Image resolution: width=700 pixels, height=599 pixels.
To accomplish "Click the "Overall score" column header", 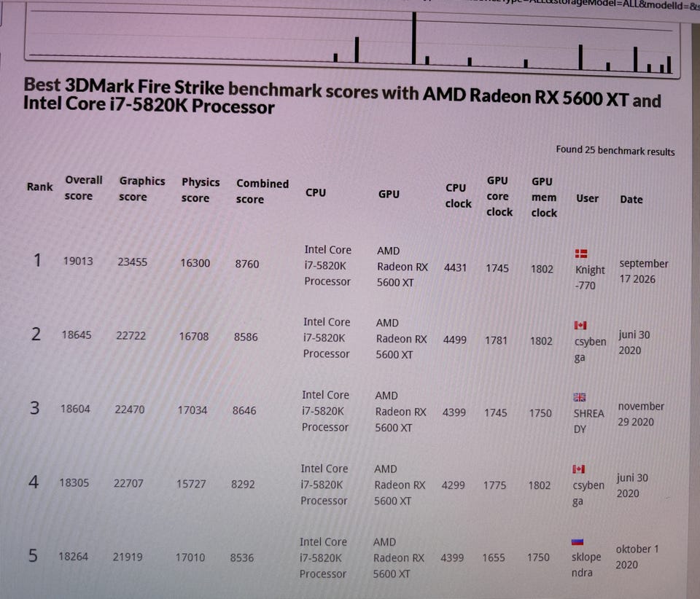I will [x=83, y=188].
